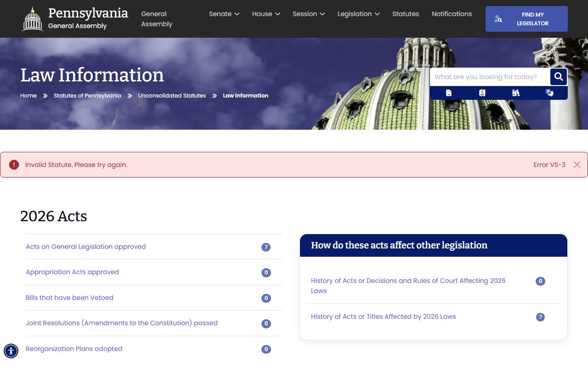
Task: Click the 'Invalid Statute. Please try again.' message
Action: tap(76, 165)
